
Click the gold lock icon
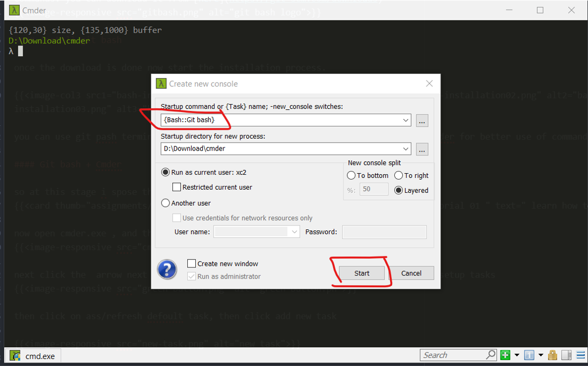click(553, 355)
